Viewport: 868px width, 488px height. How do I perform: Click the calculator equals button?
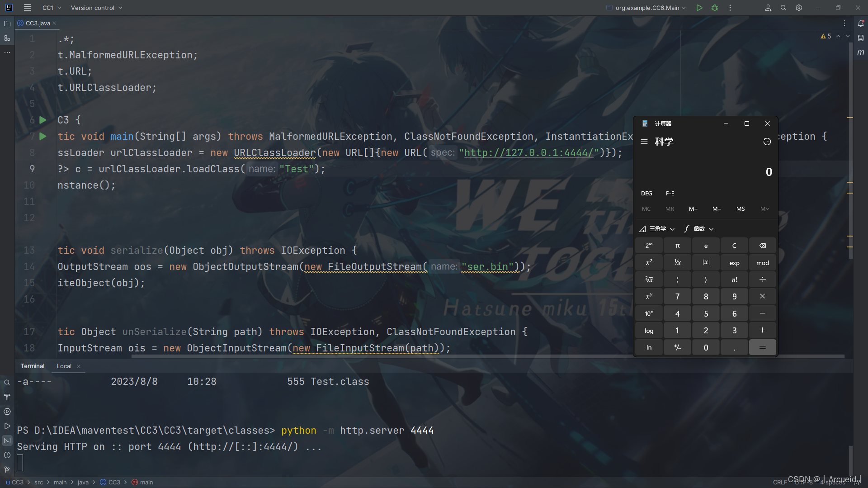click(x=763, y=347)
